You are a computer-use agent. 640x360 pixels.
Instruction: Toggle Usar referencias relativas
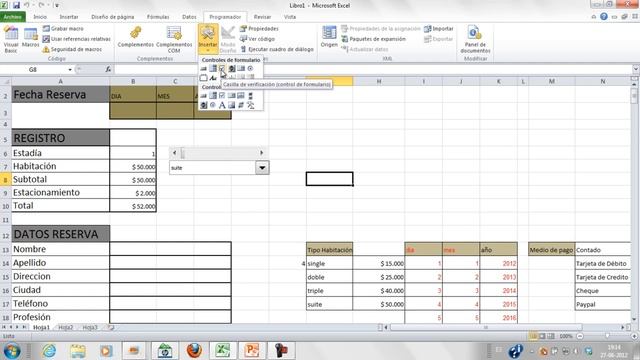pos(77,39)
